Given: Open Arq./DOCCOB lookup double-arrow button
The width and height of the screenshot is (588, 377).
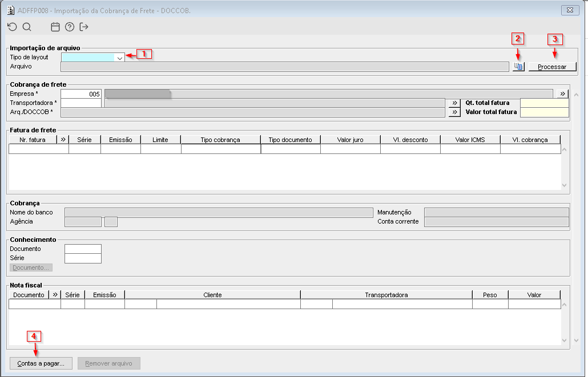Looking at the screenshot, I should 454,112.
